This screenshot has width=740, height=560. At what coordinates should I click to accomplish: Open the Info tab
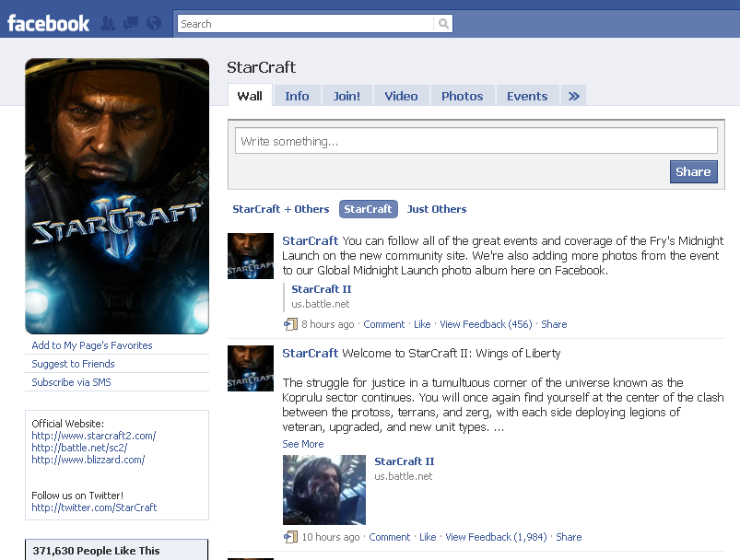(x=297, y=96)
